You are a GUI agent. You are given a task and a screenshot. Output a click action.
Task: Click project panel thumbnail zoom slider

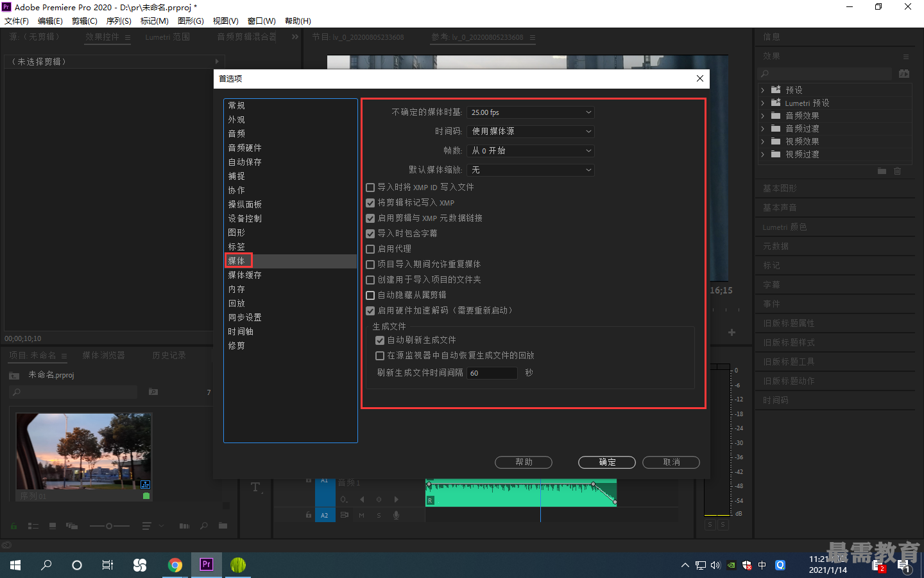point(109,526)
